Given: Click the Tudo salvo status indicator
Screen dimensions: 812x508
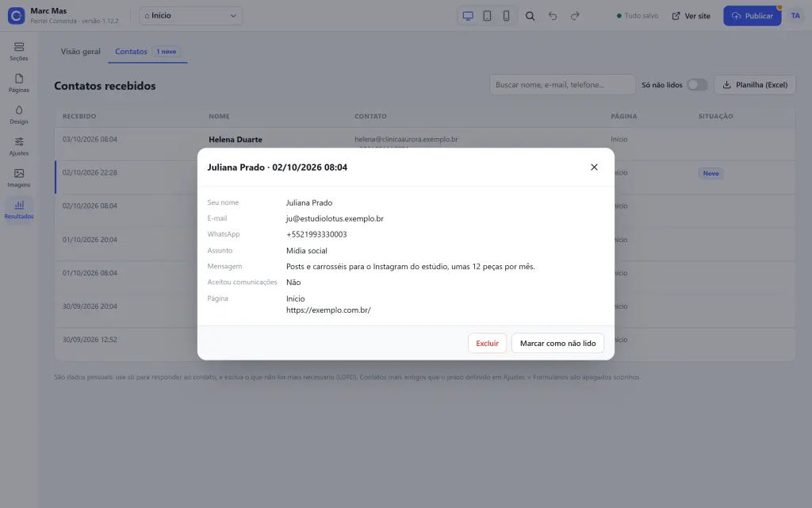Looking at the screenshot, I should tap(637, 16).
